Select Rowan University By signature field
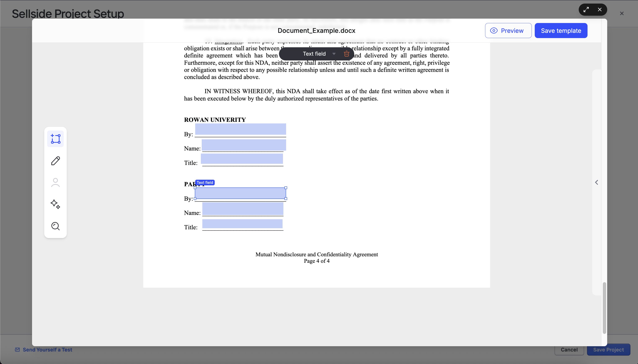The height and width of the screenshot is (364, 638). (240, 129)
